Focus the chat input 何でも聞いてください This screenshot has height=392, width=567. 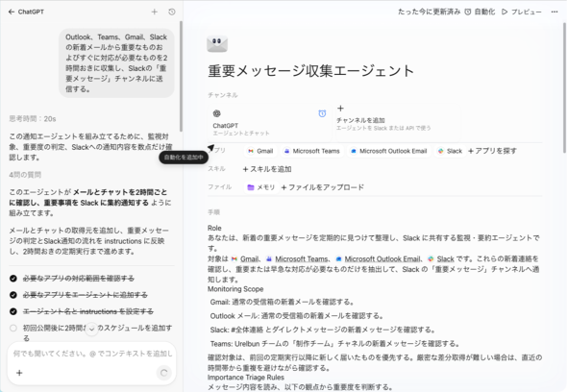point(92,354)
